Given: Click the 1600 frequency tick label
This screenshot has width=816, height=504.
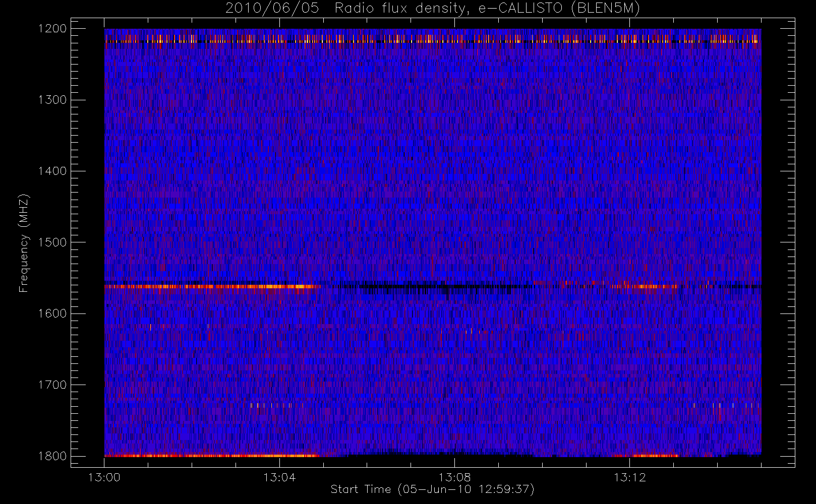Looking at the screenshot, I should point(52,313).
